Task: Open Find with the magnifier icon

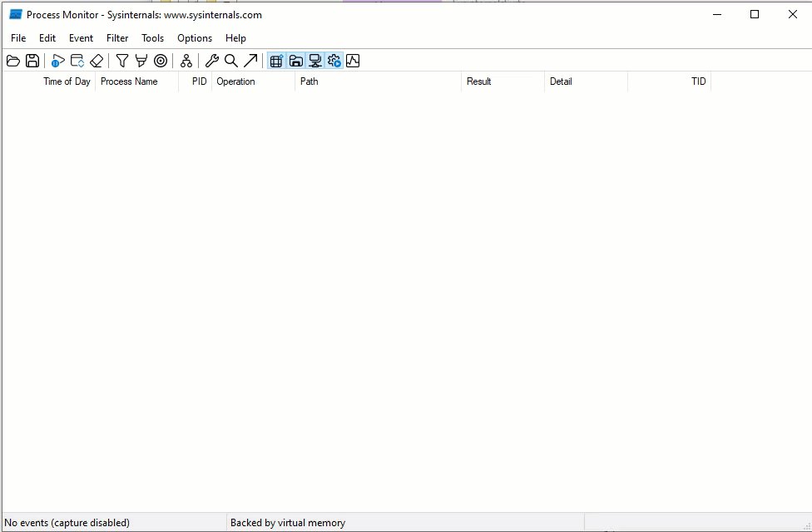Action: (x=231, y=61)
